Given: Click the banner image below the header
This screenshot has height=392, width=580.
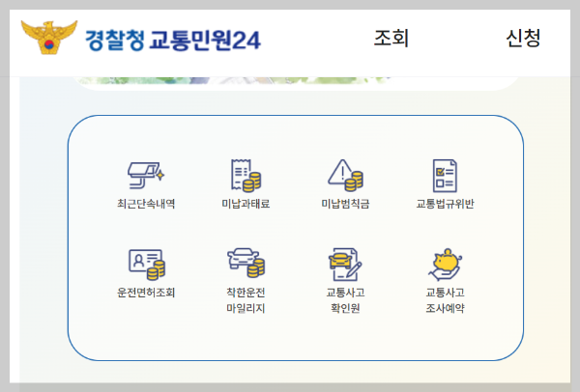Looking at the screenshot, I should pyautogui.click(x=296, y=82).
